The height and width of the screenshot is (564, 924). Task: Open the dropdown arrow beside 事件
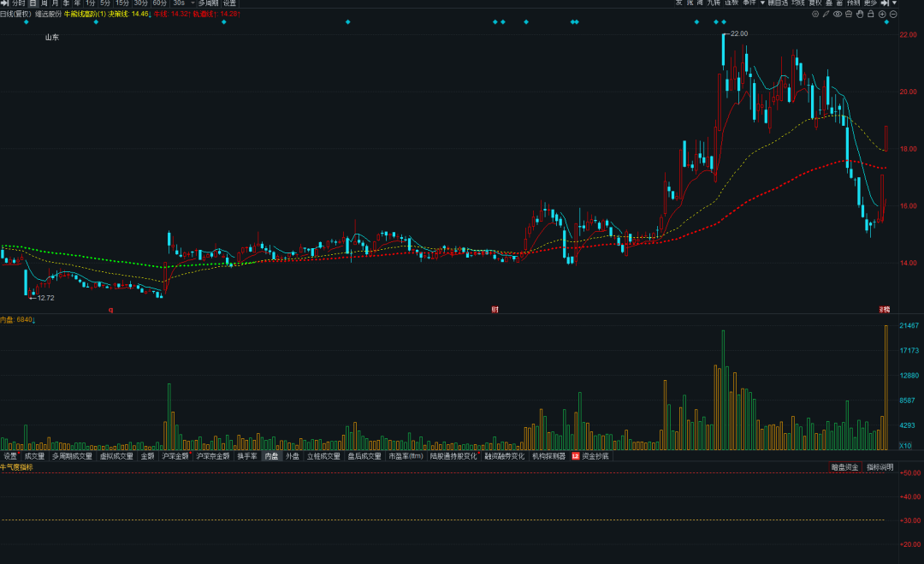[761, 3]
